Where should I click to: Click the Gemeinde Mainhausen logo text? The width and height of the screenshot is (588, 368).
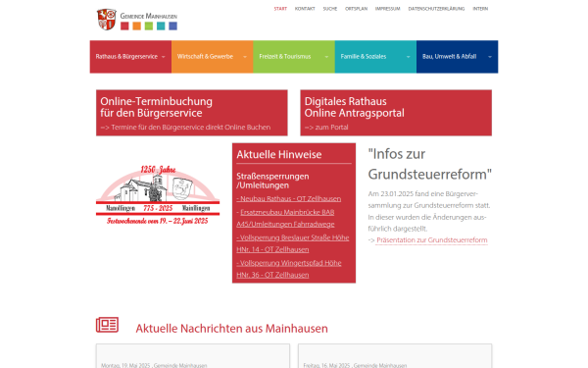pos(149,16)
